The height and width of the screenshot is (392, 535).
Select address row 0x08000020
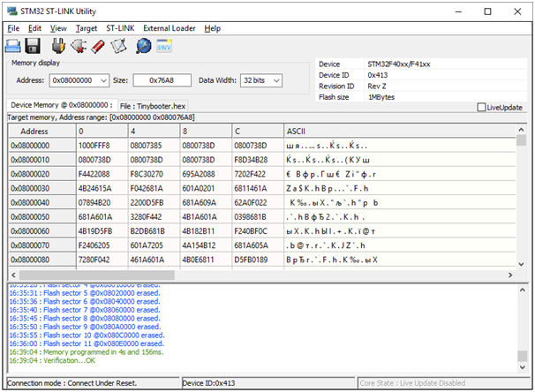click(x=42, y=174)
